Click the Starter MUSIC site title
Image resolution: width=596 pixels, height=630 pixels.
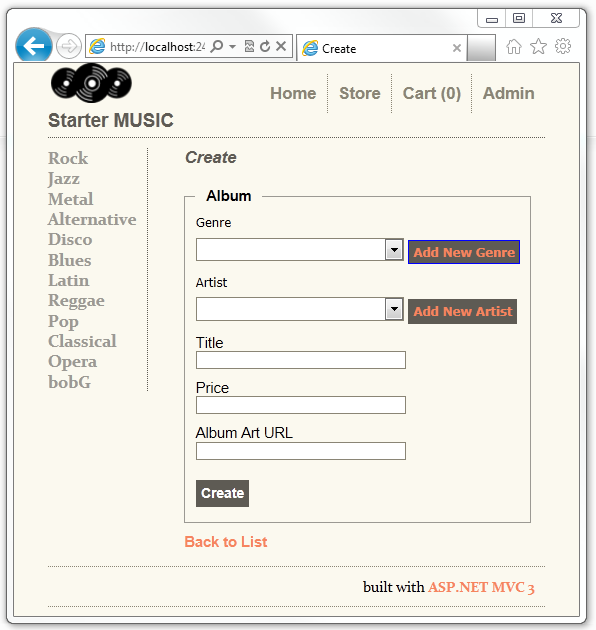click(x=111, y=120)
